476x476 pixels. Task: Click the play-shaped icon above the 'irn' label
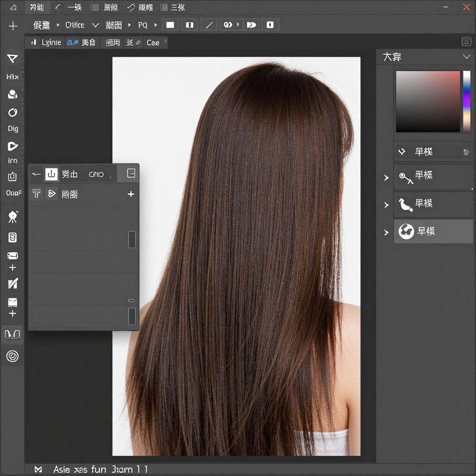13,146
